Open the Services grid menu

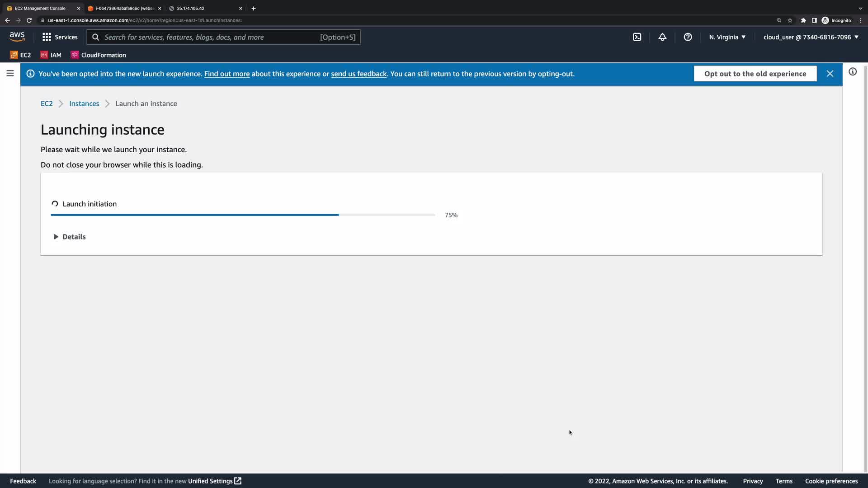(60, 37)
